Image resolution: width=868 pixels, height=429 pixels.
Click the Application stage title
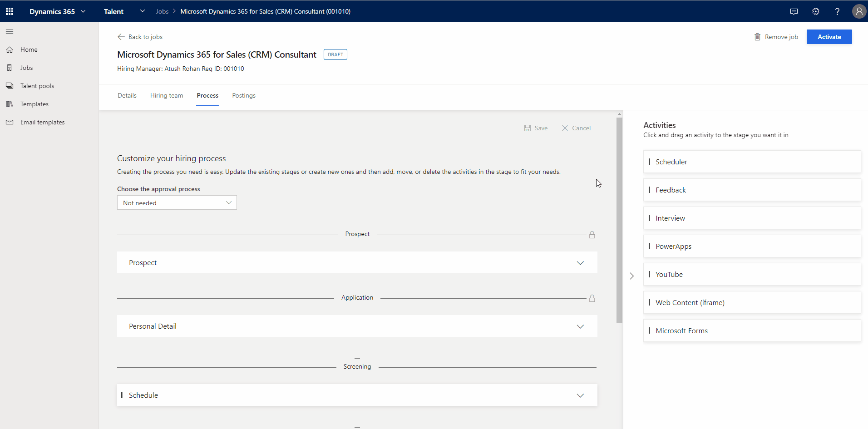[x=357, y=297]
